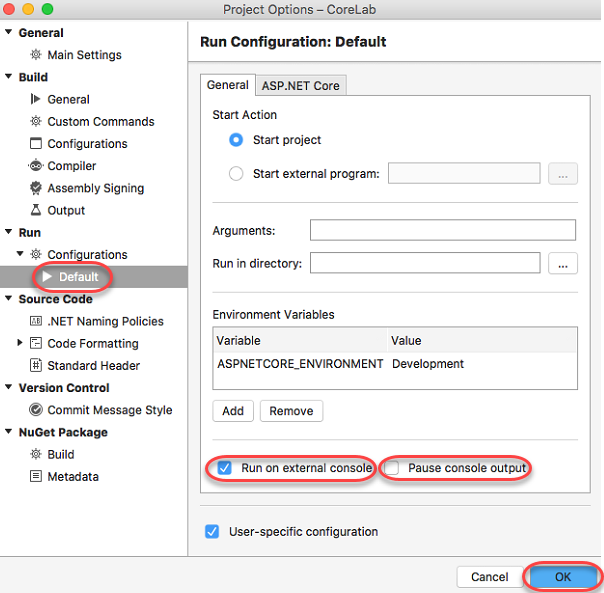Browse for external program
The height and width of the screenshot is (593, 604).
click(562, 174)
